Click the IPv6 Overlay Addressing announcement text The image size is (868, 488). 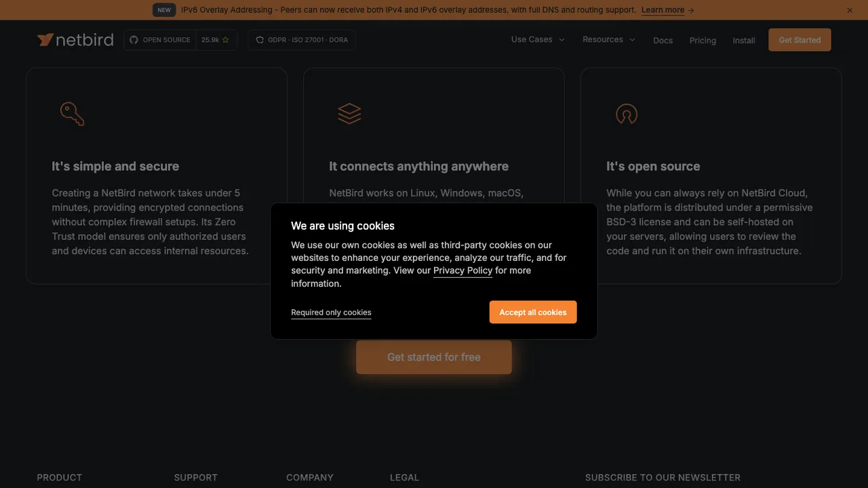click(408, 10)
